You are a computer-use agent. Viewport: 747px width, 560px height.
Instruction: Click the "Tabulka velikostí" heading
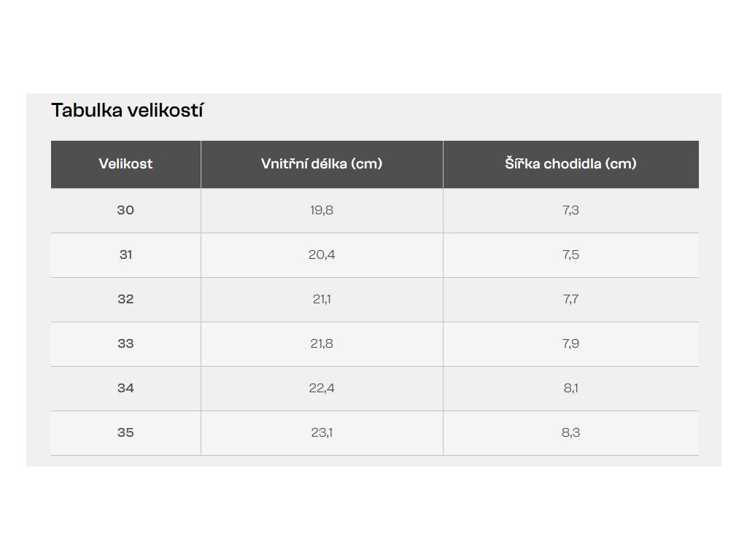(x=127, y=111)
